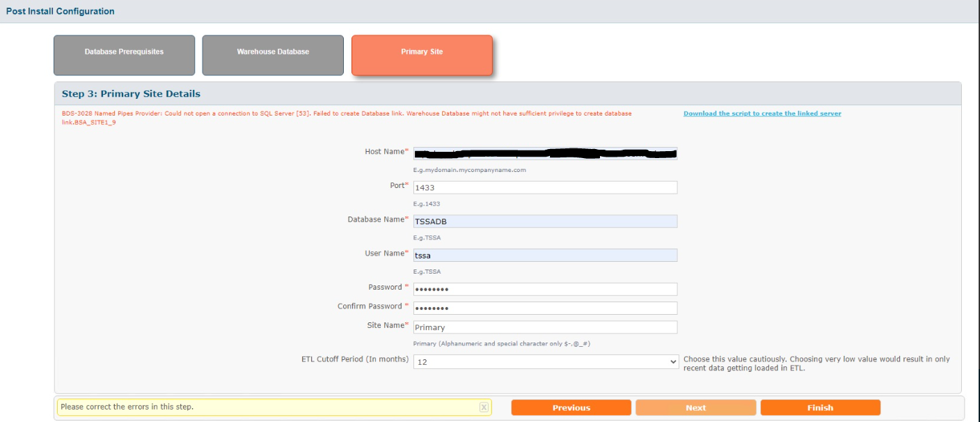Click the E.g.mydomain.mycompanyname.com hint text
This screenshot has height=422, width=980.
(x=470, y=170)
